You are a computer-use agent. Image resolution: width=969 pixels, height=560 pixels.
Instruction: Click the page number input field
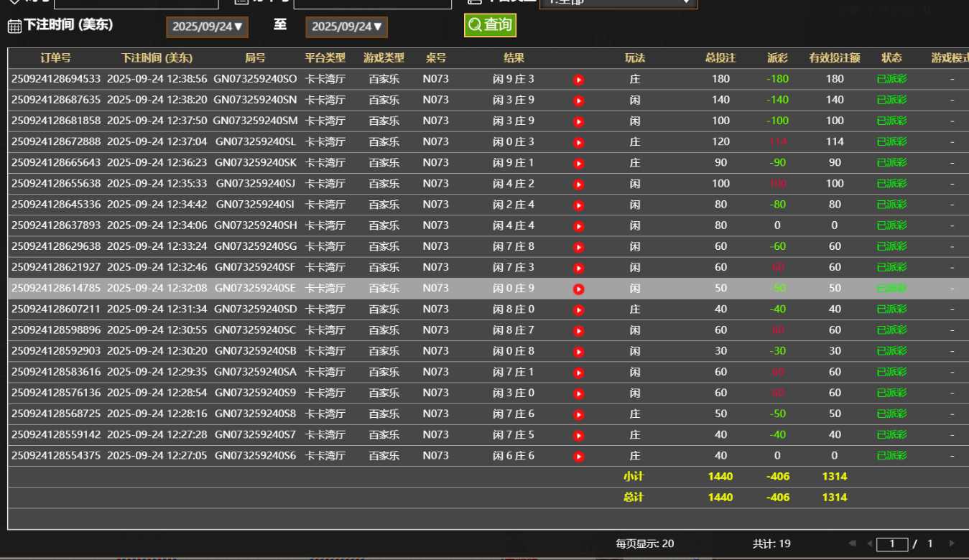(x=892, y=543)
